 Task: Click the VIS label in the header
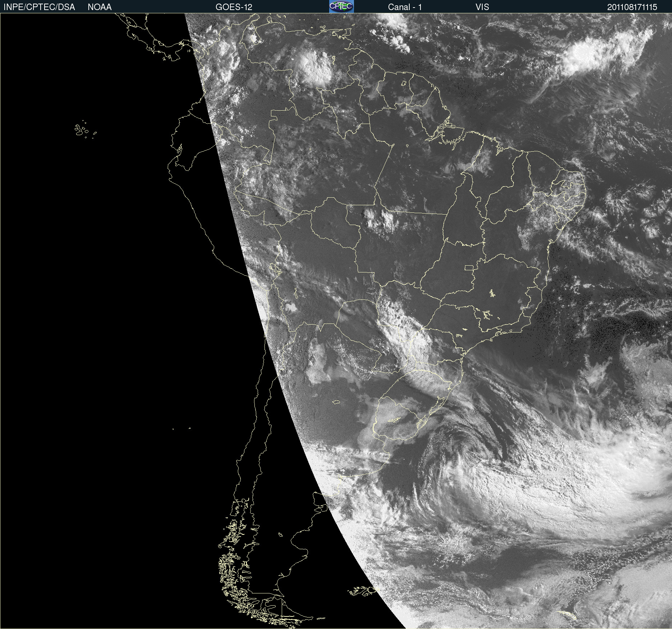tap(482, 7)
